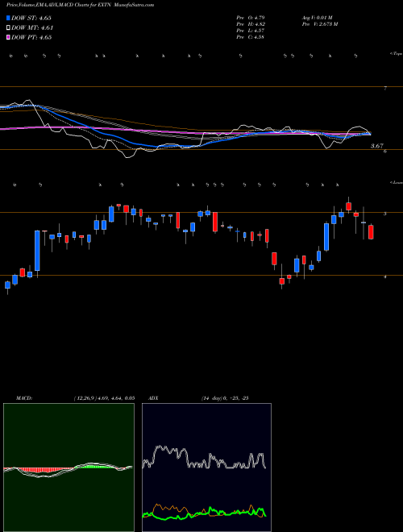
Task: Click the magenta DOW PT legend swatch
Action: pos(8,37)
